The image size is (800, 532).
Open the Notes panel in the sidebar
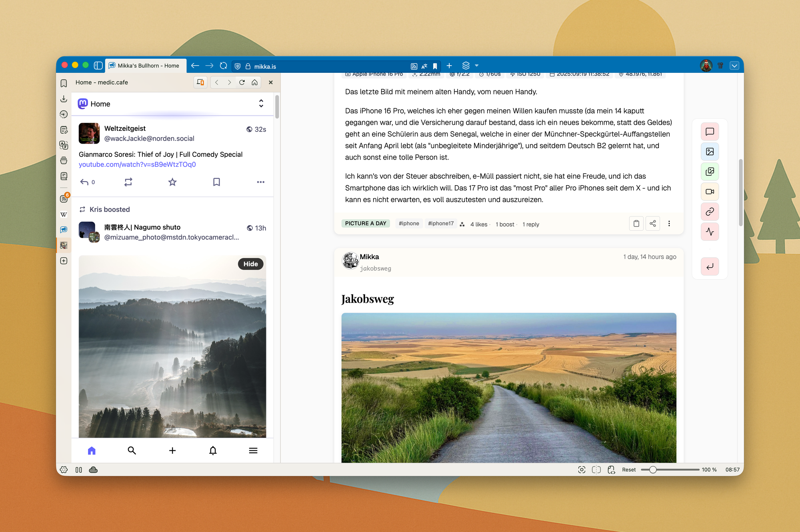[64, 130]
